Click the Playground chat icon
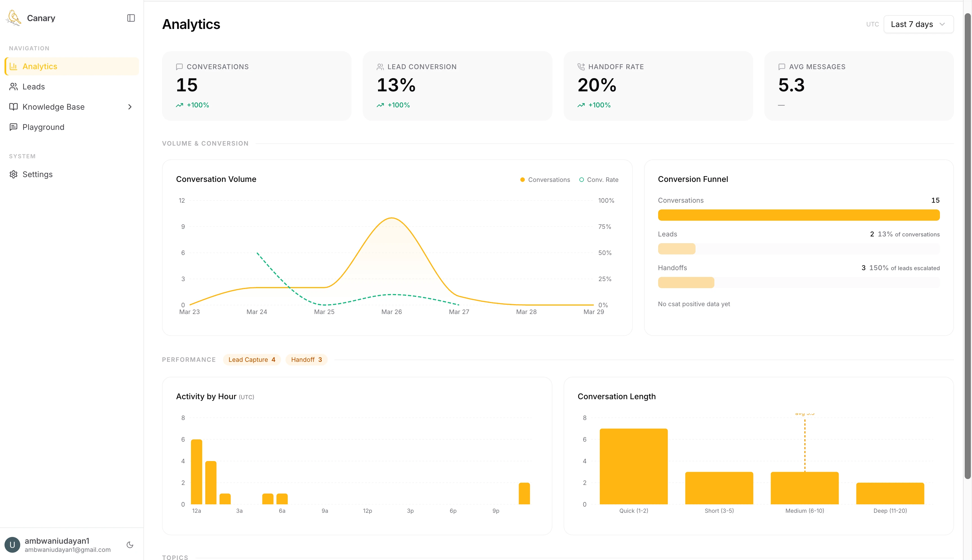 [x=13, y=127]
